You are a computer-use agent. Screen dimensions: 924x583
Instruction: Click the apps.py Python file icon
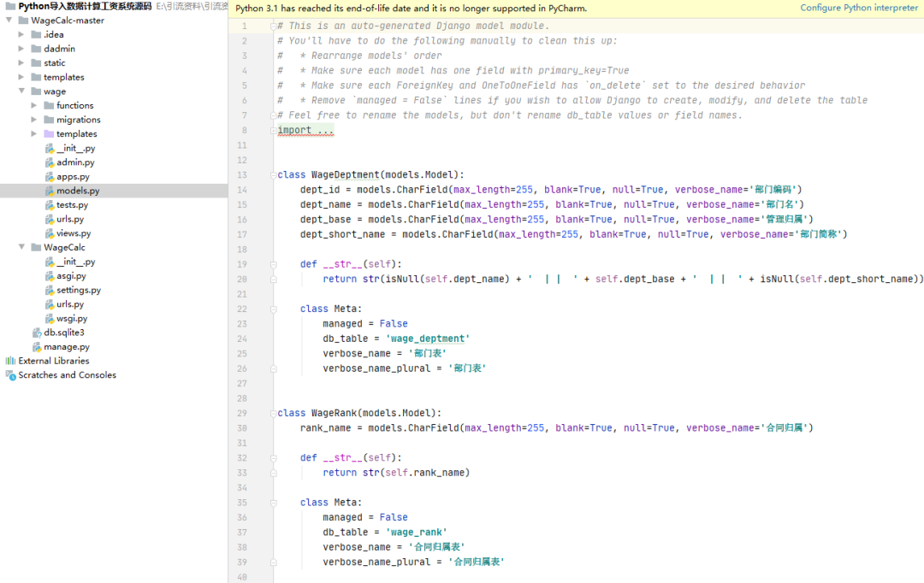point(50,176)
